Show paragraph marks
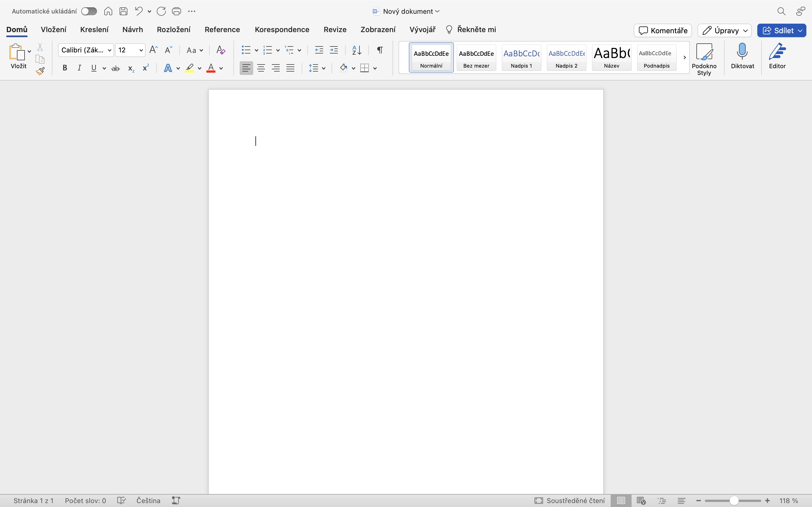The image size is (812, 507). point(379,50)
